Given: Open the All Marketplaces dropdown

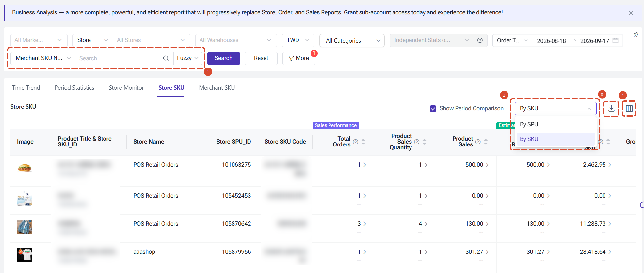Looking at the screenshot, I should coord(39,40).
